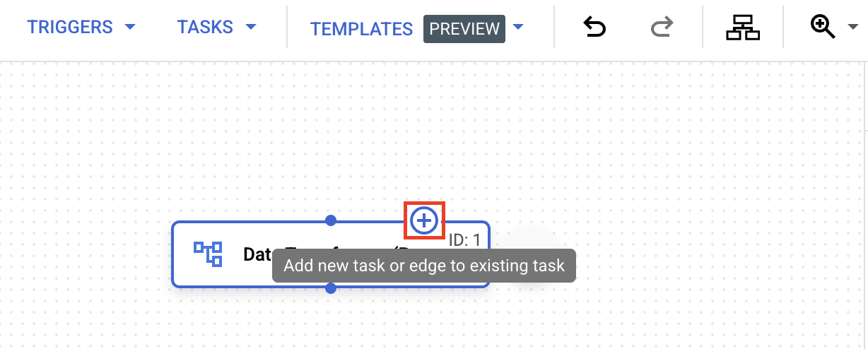
Task: Open the TASKS menu
Action: tap(205, 28)
